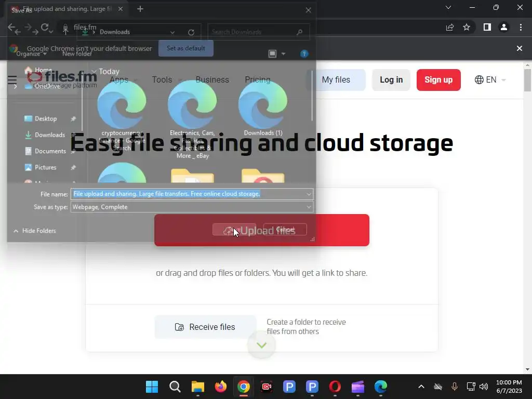This screenshot has width=532, height=399.
Task: Open File Explorer from taskbar
Action: point(198,387)
